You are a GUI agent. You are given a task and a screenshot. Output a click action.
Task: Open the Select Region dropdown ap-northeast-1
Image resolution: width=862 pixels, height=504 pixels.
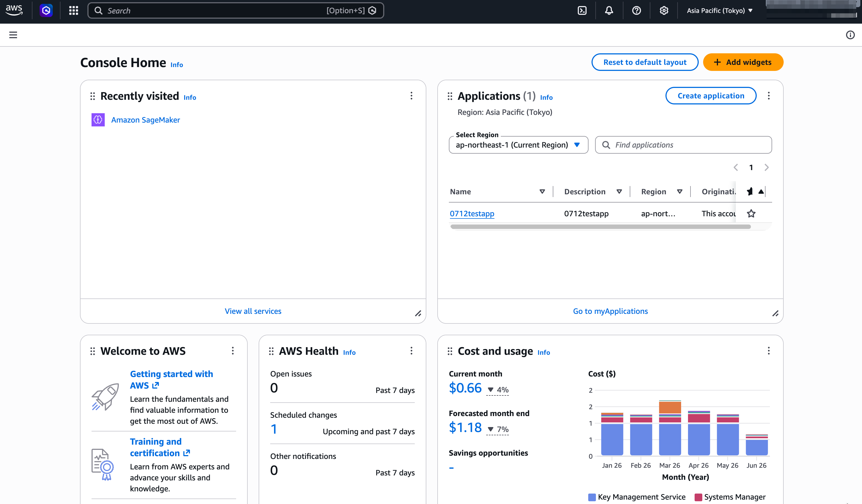(518, 145)
